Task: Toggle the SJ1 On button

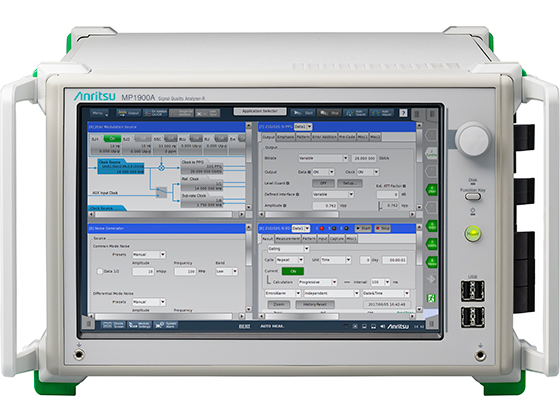Action: tap(112, 138)
